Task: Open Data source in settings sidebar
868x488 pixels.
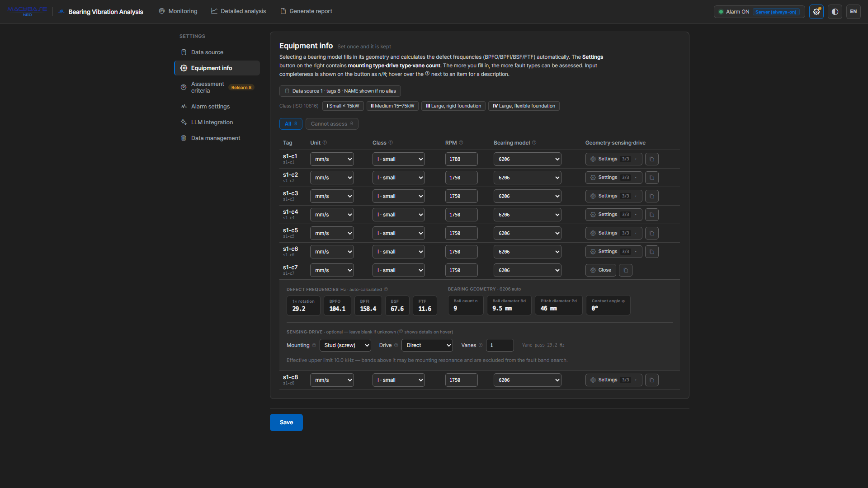Action: click(x=217, y=52)
